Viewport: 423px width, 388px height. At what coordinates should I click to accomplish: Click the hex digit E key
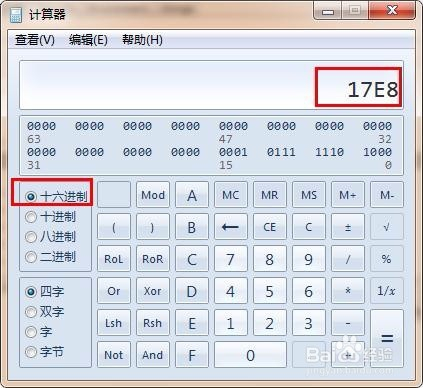[x=192, y=323]
